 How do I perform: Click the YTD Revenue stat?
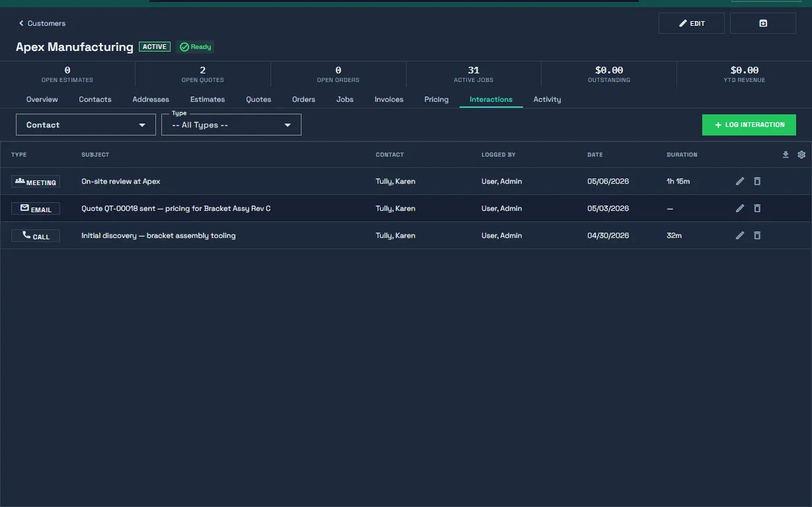click(745, 74)
